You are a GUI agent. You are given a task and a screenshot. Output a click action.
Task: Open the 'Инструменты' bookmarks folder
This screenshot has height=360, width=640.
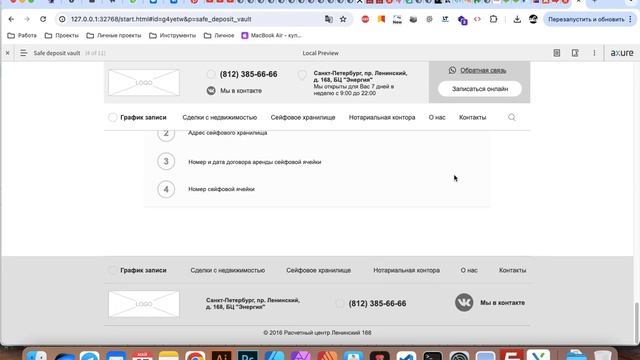172,36
